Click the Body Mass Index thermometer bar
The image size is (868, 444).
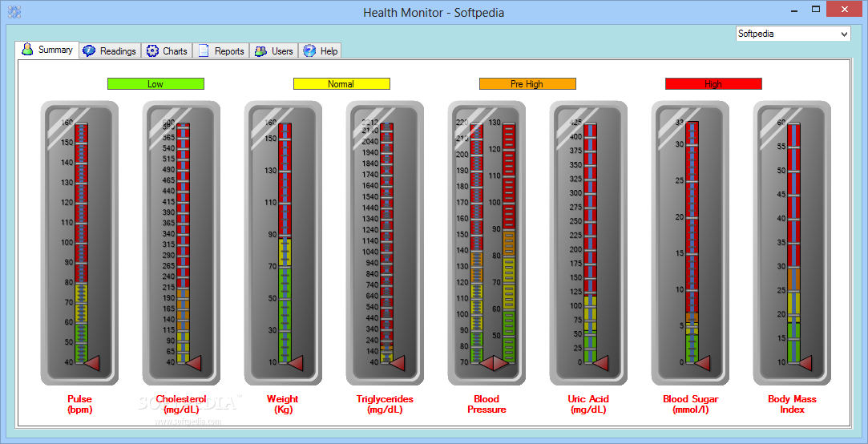pyautogui.click(x=794, y=243)
